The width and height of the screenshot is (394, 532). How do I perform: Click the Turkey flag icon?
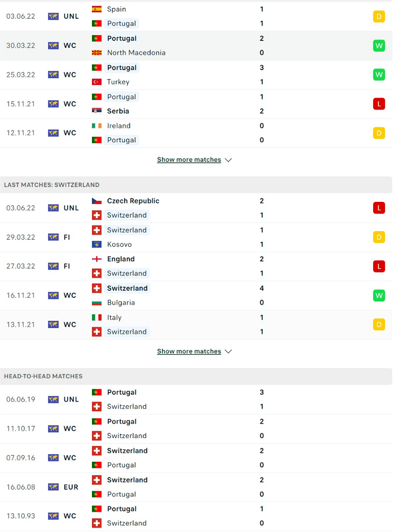click(97, 82)
